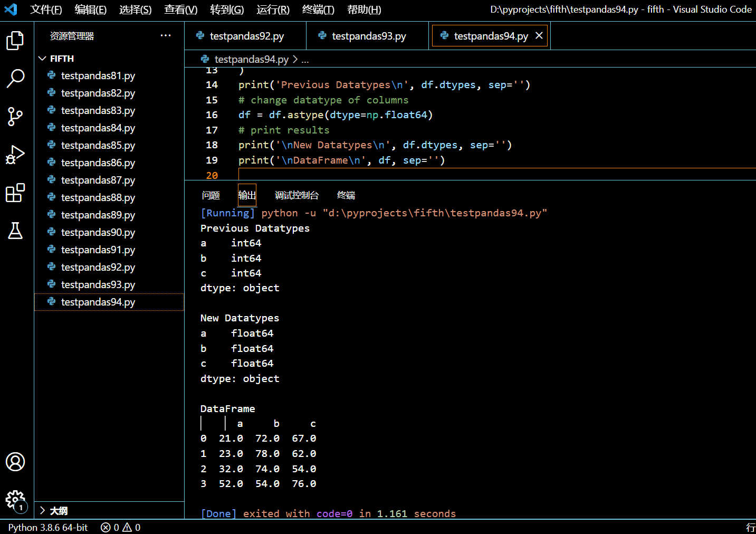Click Python icon on testpandas93.py tab
This screenshot has height=534, width=756.
click(322, 36)
